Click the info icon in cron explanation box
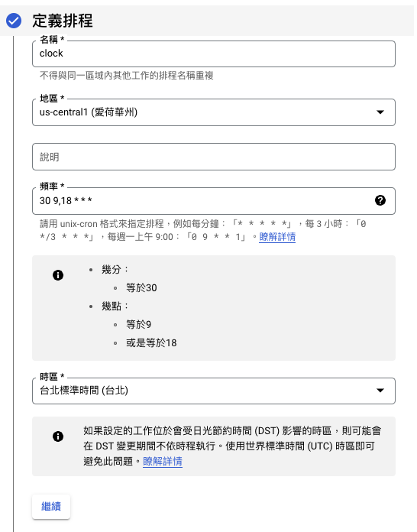Screen dimensions: 417x532 [58, 275]
